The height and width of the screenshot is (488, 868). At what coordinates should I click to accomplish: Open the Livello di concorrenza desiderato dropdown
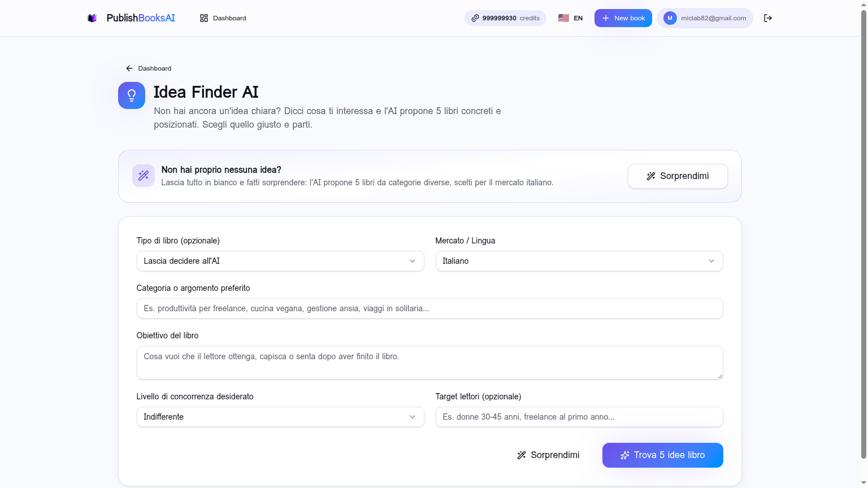[x=280, y=417]
